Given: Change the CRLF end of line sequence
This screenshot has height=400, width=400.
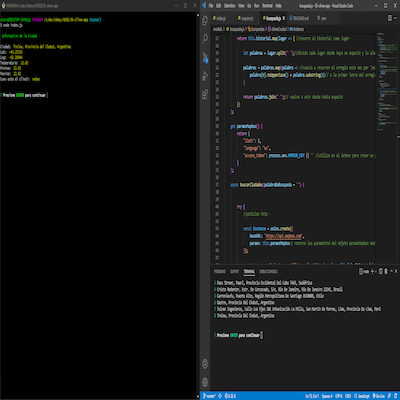Looking at the screenshot, I should pyautogui.click(x=348, y=396).
